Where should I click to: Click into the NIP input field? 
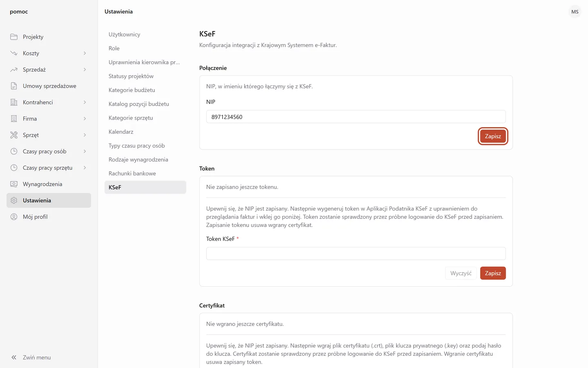tap(356, 117)
